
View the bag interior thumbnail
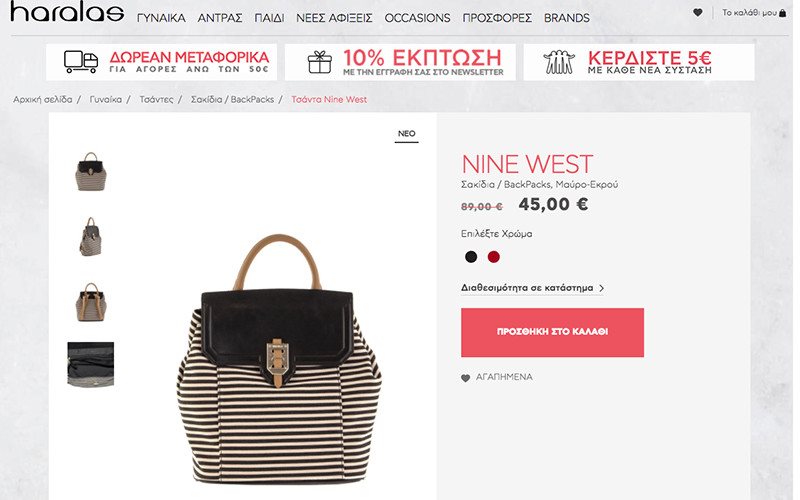pos(91,364)
